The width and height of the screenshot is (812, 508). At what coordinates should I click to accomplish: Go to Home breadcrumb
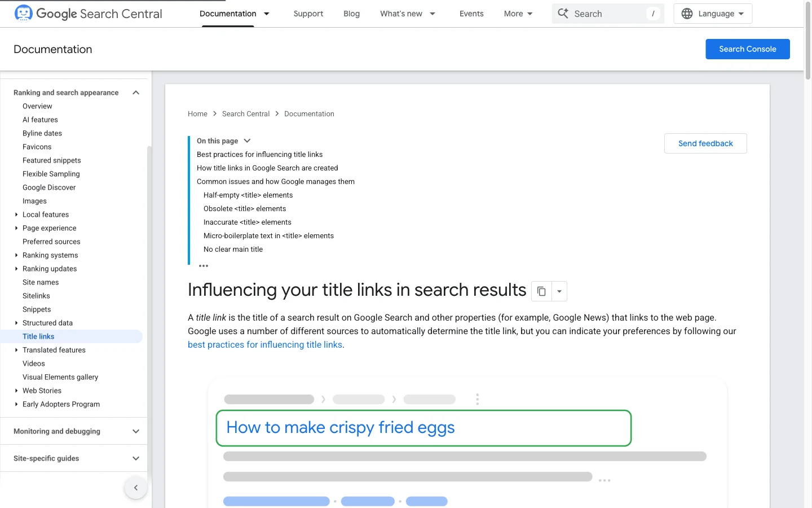pyautogui.click(x=197, y=114)
